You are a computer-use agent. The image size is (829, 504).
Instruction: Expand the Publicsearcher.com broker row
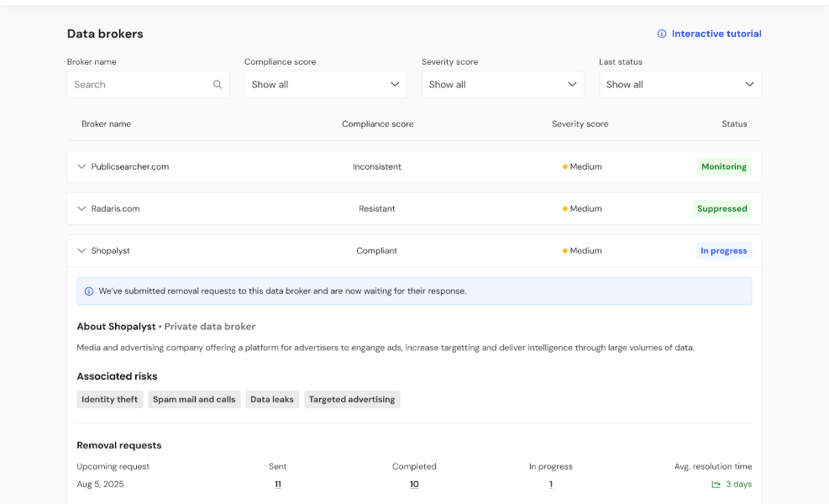(x=81, y=167)
